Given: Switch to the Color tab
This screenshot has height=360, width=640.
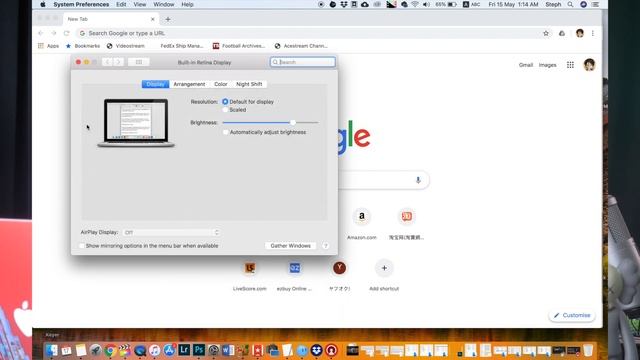Looking at the screenshot, I should pos(221,84).
